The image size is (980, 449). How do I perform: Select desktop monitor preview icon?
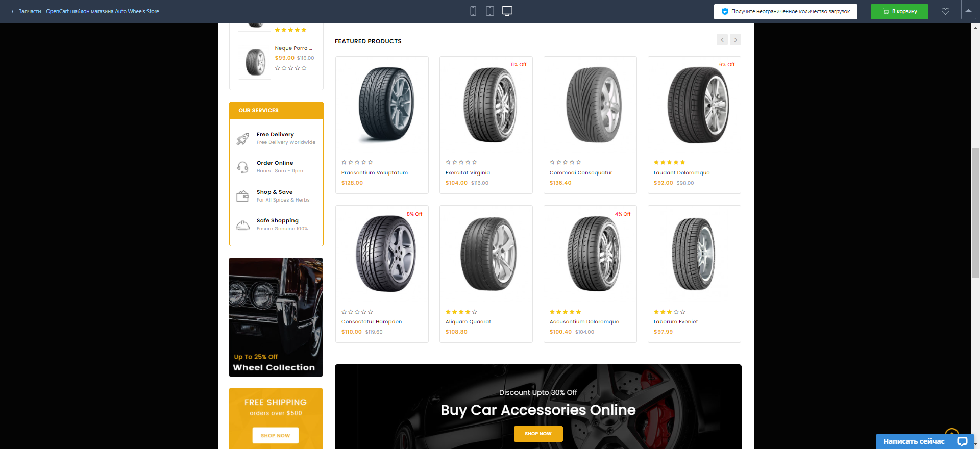click(507, 11)
